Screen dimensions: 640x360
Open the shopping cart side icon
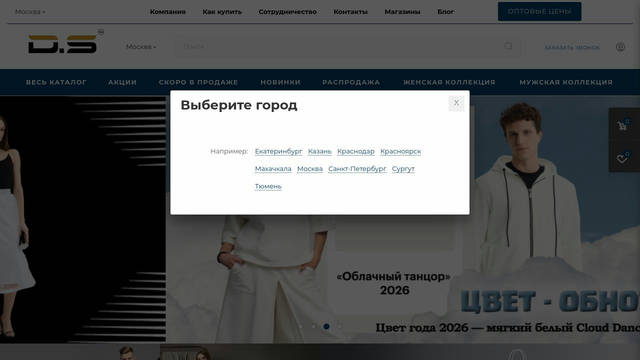point(622,125)
